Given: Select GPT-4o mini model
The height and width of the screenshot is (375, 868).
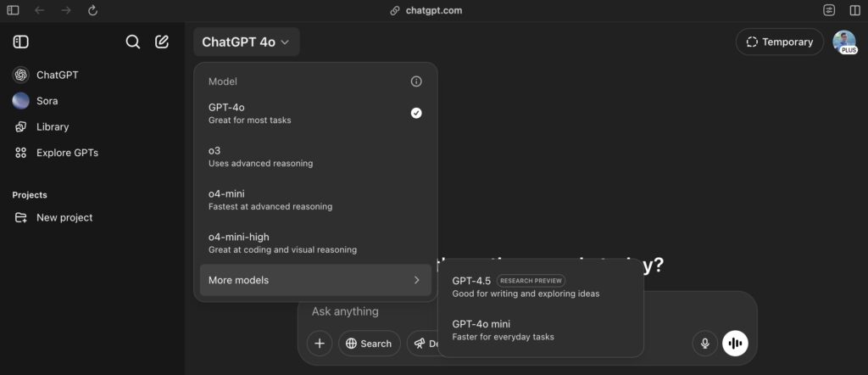Looking at the screenshot, I should point(541,329).
